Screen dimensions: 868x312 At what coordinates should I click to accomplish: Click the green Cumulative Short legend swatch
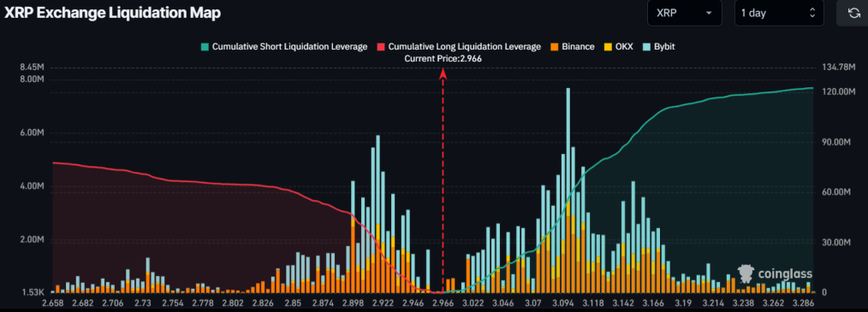click(205, 47)
